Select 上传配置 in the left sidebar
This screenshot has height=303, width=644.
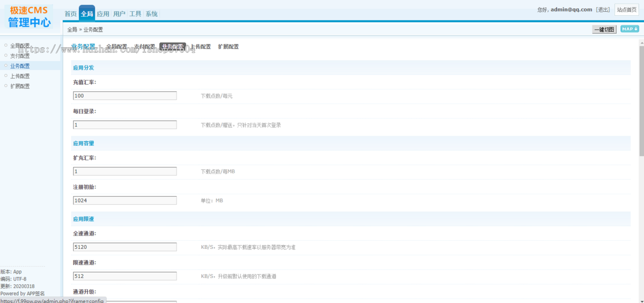[x=20, y=76]
